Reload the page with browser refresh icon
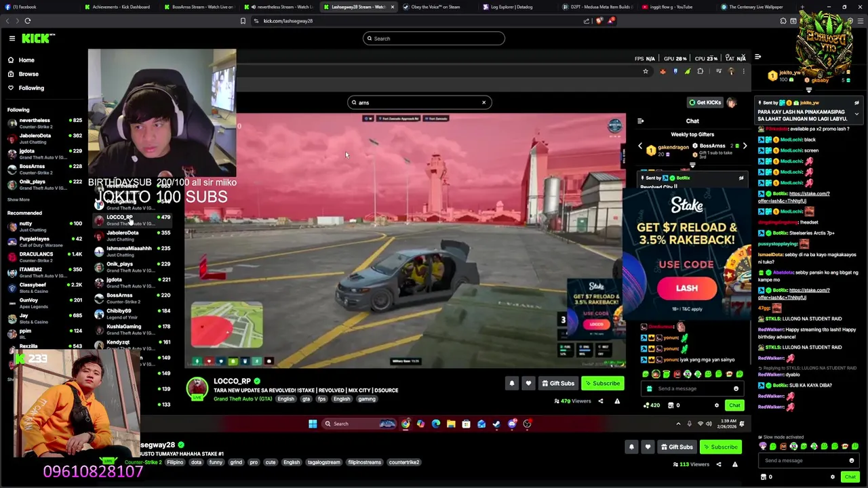 [28, 21]
